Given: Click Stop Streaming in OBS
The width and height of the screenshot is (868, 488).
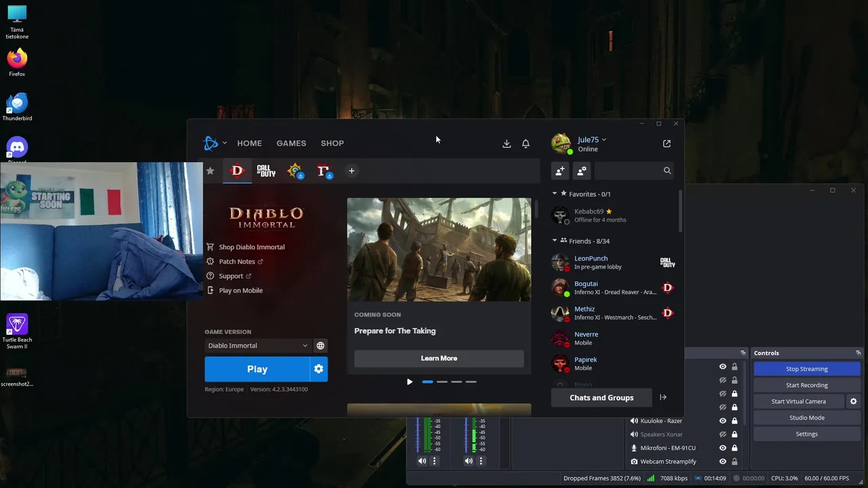Looking at the screenshot, I should click(x=807, y=369).
